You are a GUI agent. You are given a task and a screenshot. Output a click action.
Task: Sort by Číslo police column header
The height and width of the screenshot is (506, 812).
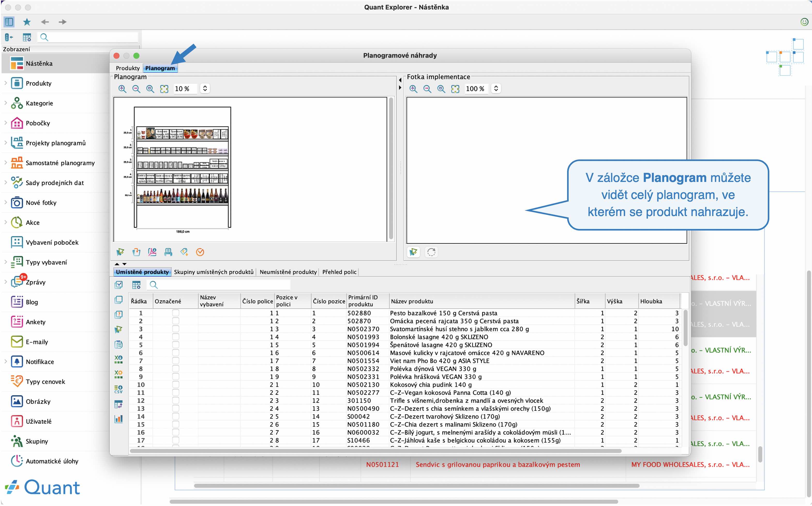pyautogui.click(x=257, y=301)
